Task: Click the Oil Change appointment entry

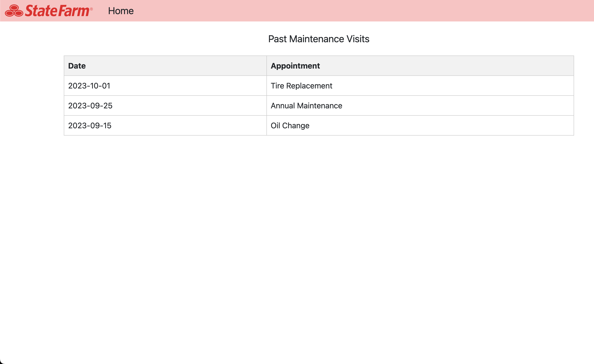Action: point(290,125)
